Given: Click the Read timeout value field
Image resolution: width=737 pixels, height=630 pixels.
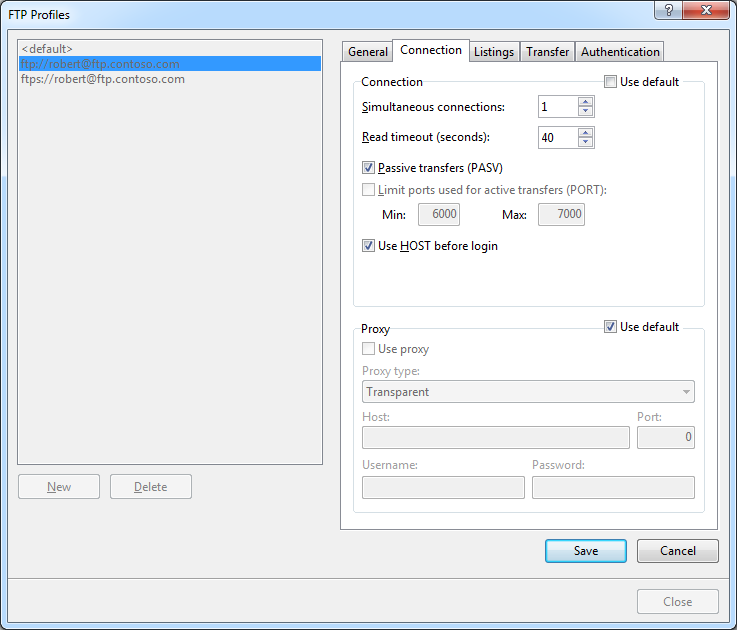Looking at the screenshot, I should pos(557,138).
